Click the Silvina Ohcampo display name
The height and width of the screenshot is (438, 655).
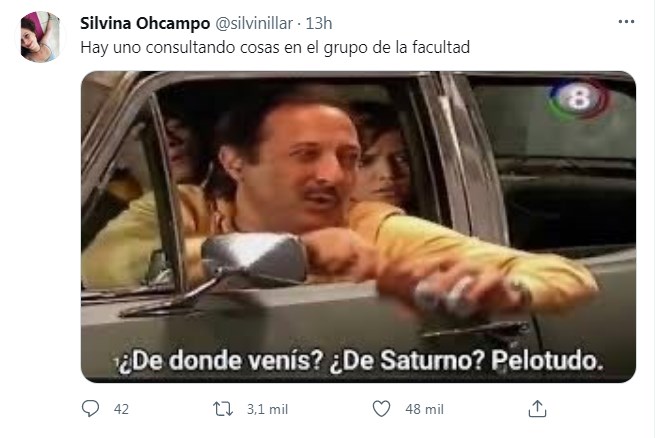pyautogui.click(x=145, y=23)
